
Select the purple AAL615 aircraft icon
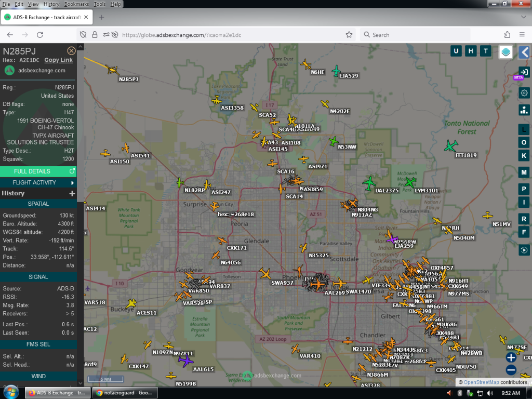pos(185,361)
